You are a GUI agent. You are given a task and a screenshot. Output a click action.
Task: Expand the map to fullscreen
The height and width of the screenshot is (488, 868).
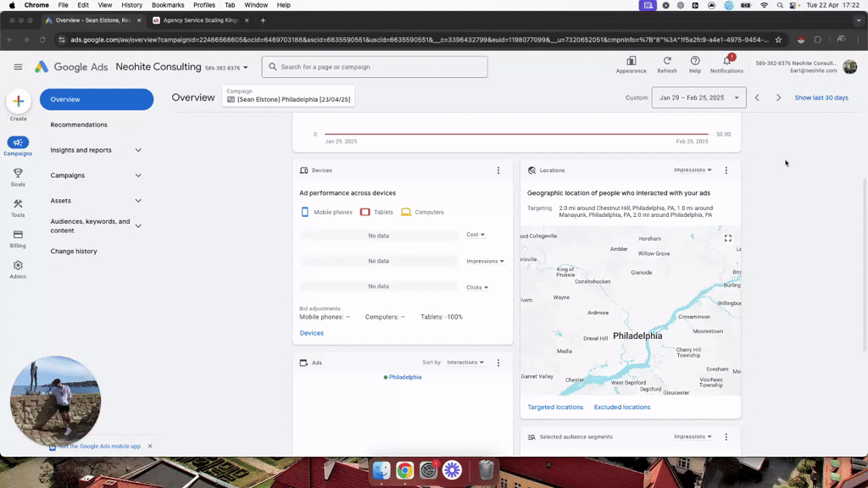point(727,238)
